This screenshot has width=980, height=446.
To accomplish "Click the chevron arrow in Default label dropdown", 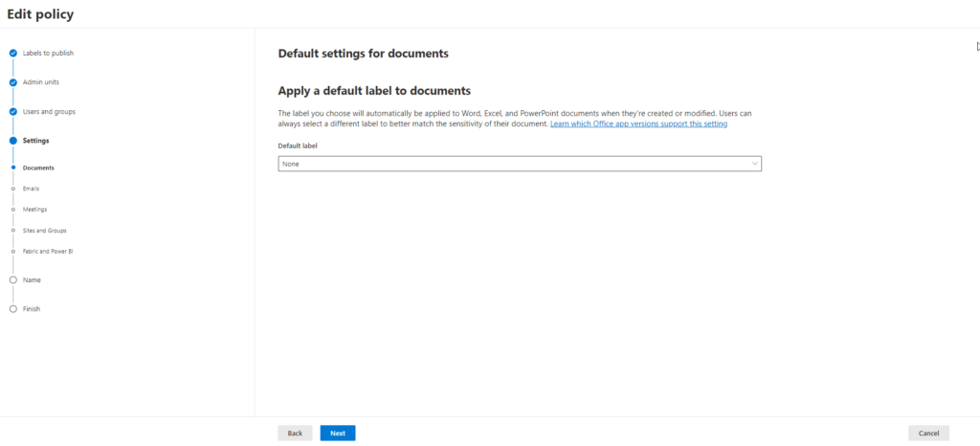I will pyautogui.click(x=755, y=164).
